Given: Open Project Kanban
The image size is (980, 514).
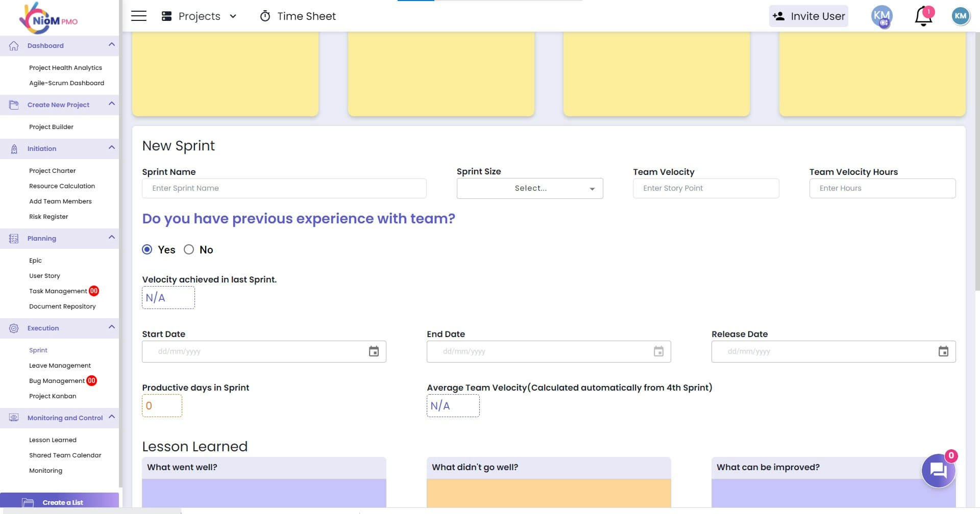Looking at the screenshot, I should pyautogui.click(x=53, y=396).
